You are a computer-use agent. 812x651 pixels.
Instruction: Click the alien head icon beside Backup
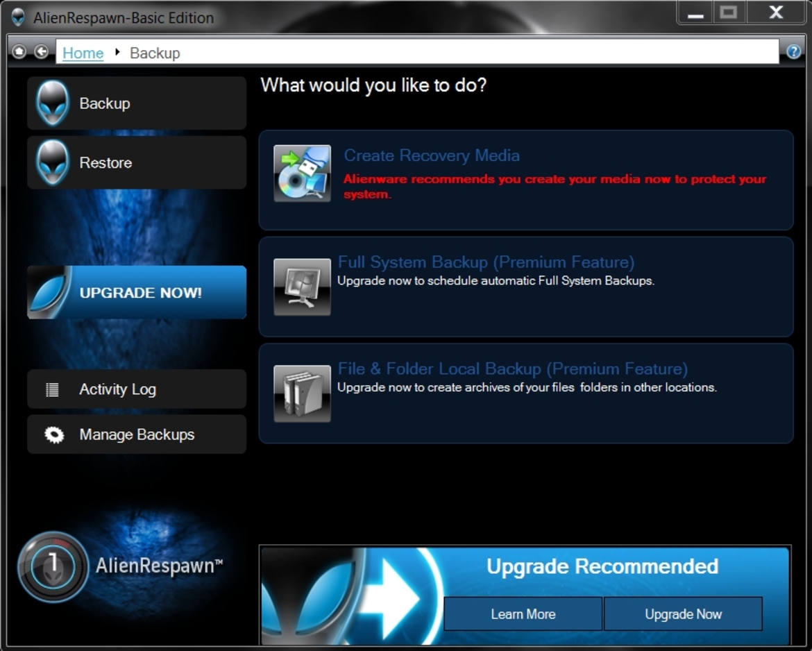coord(52,103)
